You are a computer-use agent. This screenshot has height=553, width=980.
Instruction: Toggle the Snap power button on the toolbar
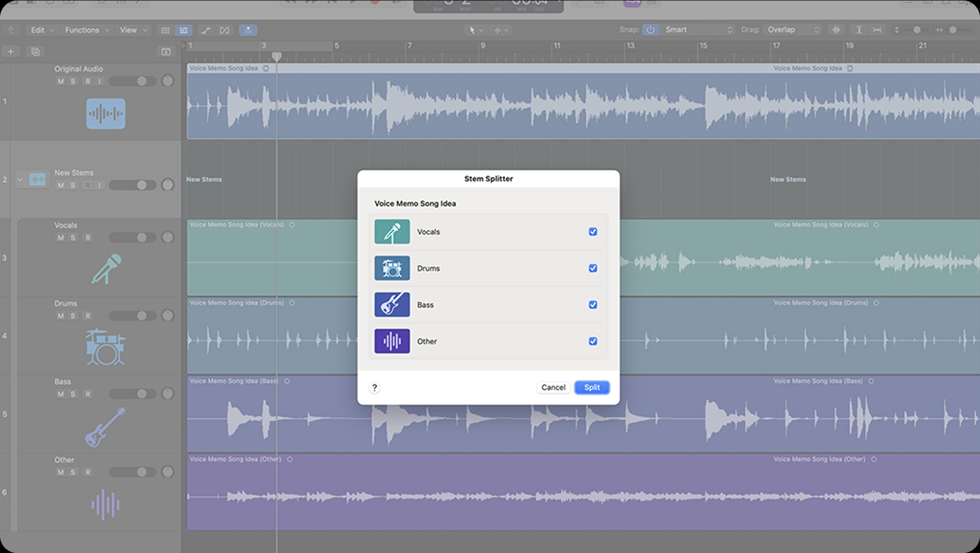652,29
